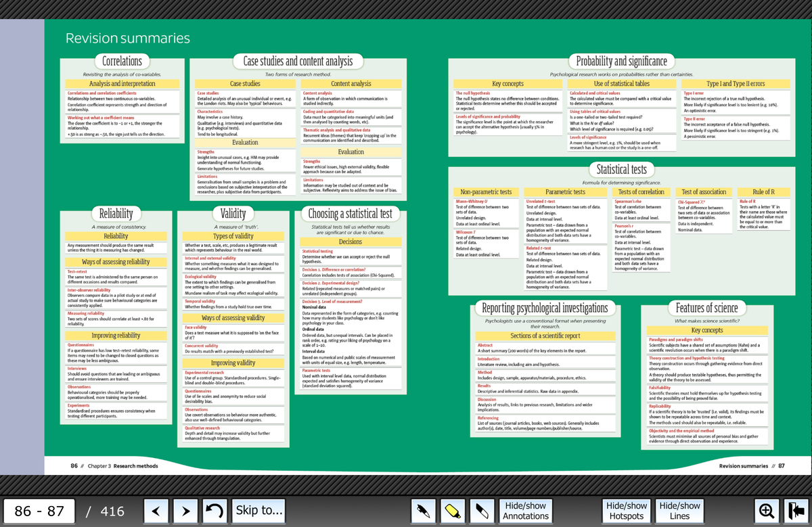Click 'The null hypothesis' entry
Image resolution: width=812 pixels, height=527 pixels.
pos(472,92)
